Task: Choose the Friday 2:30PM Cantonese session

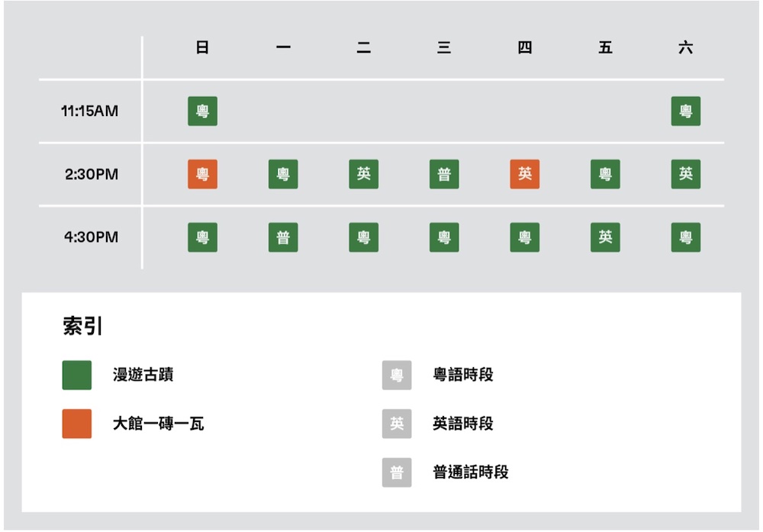Action: click(605, 174)
